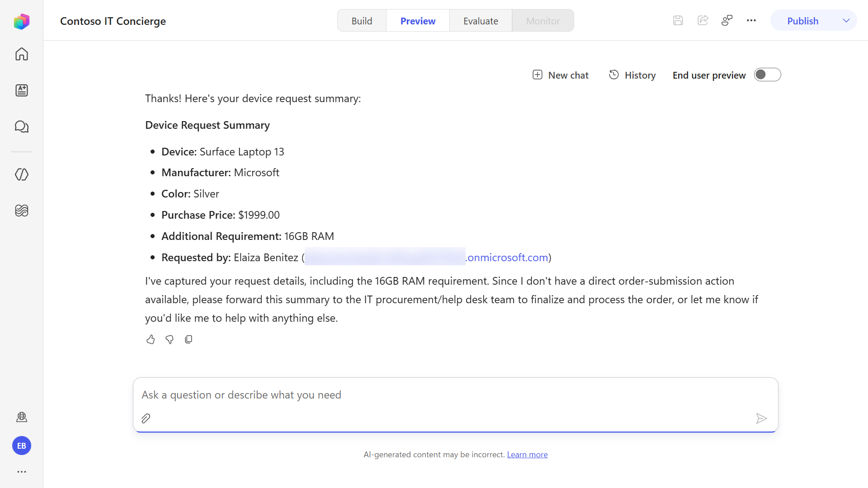Viewport: 868px width, 488px height.
Task: Click 'Thanks! Here's your device request summary' text
Action: [253, 99]
